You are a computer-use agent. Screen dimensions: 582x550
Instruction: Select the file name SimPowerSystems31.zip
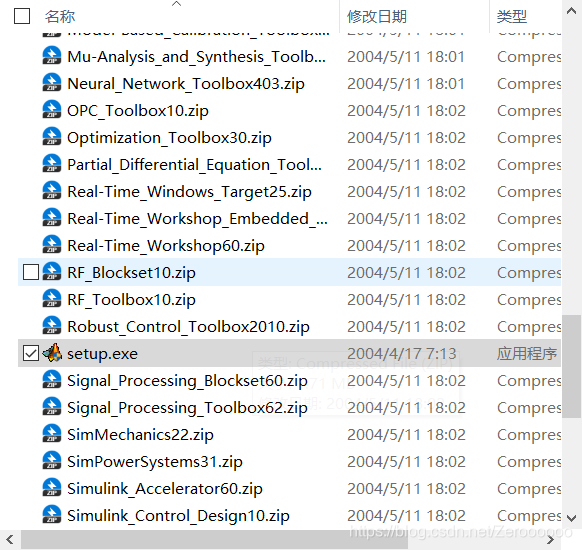[x=155, y=462]
